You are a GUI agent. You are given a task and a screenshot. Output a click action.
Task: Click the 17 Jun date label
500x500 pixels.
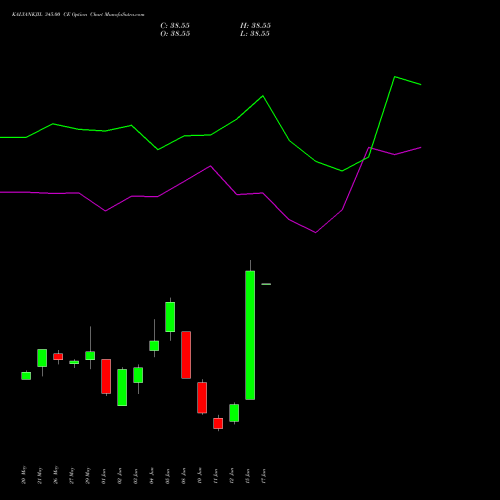pos(264,476)
